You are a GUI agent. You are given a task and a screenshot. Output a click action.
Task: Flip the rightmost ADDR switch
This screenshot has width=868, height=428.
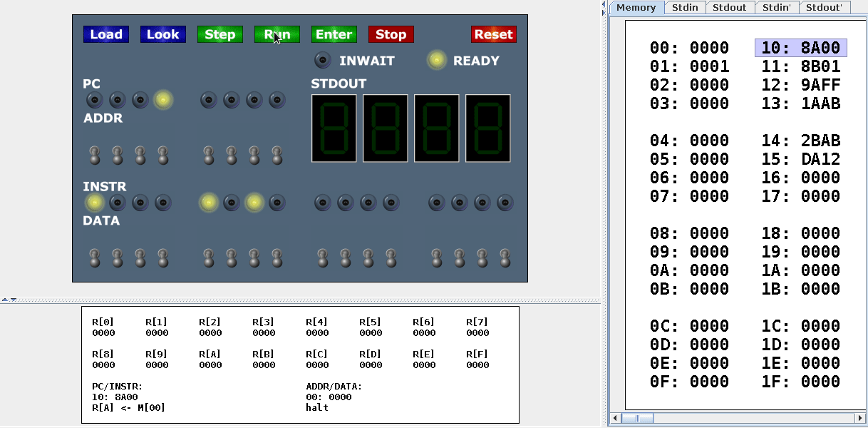pos(277,155)
